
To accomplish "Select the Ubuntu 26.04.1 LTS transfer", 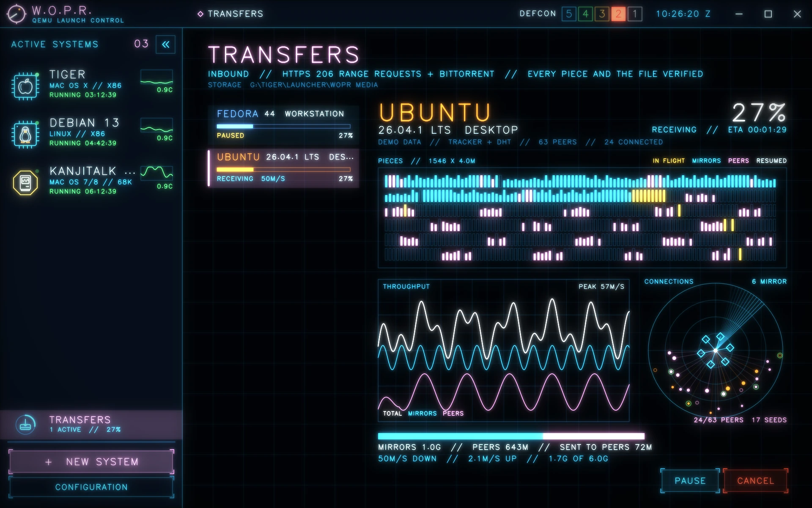I will [283, 168].
